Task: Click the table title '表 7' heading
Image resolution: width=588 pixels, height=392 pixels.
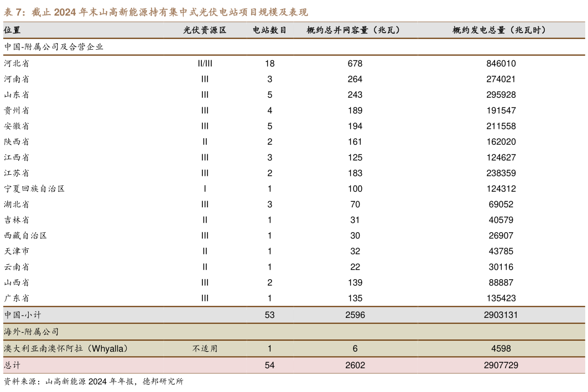Action: (155, 12)
